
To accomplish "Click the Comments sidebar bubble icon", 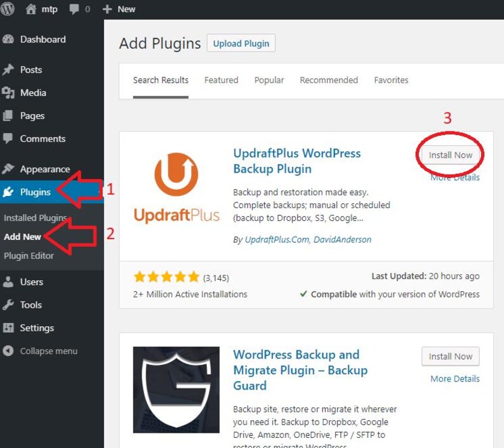I will pyautogui.click(x=8, y=138).
